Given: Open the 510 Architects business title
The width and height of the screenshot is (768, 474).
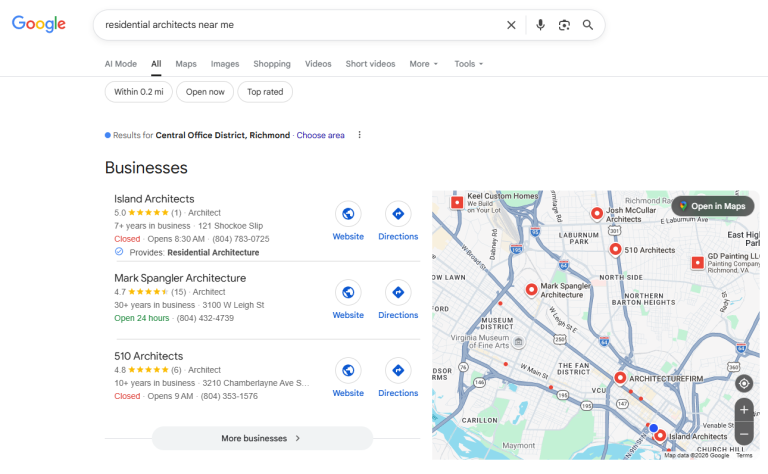Looking at the screenshot, I should (x=148, y=356).
